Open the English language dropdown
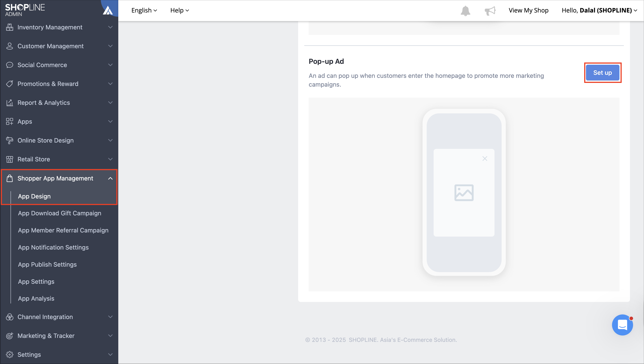The image size is (644, 364). coord(144,10)
